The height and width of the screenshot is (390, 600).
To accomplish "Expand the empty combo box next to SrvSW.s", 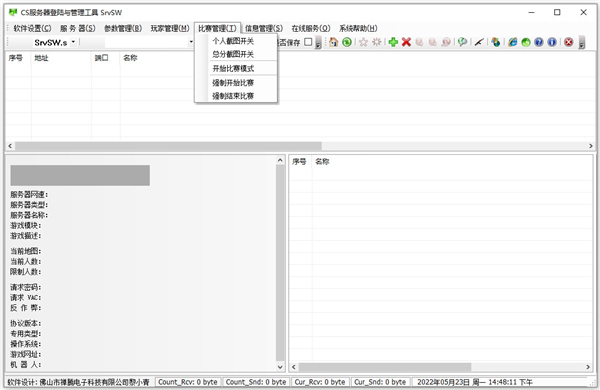I will pyautogui.click(x=191, y=42).
